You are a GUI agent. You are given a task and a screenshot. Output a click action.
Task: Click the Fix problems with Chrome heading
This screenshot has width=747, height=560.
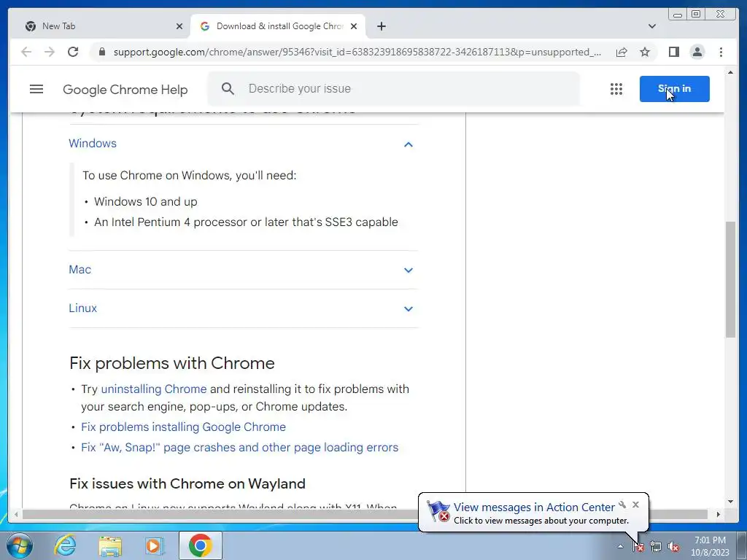tap(172, 363)
